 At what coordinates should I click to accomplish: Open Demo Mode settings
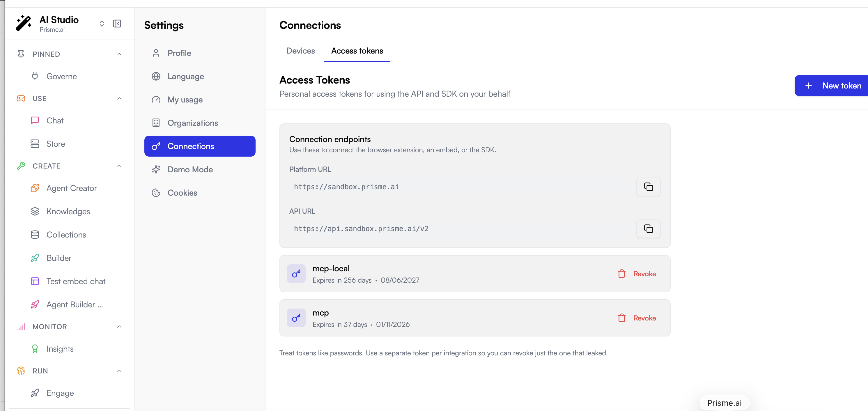pos(200,169)
